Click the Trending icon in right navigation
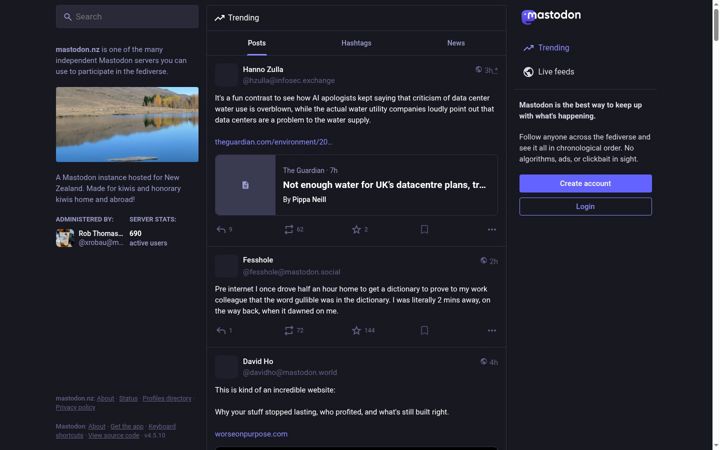The image size is (720, 450). click(x=529, y=48)
